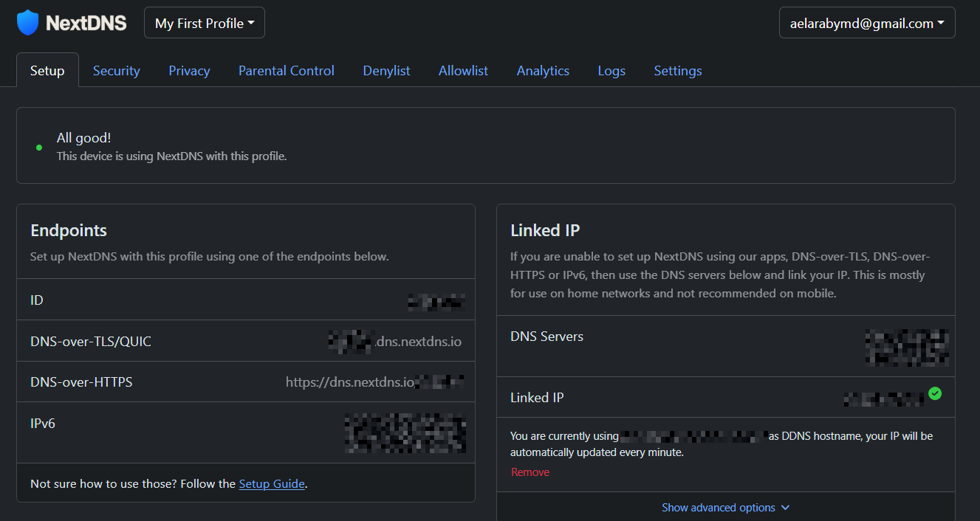Click the green status dot beside All good
This screenshot has width=980, height=521.
coord(39,147)
